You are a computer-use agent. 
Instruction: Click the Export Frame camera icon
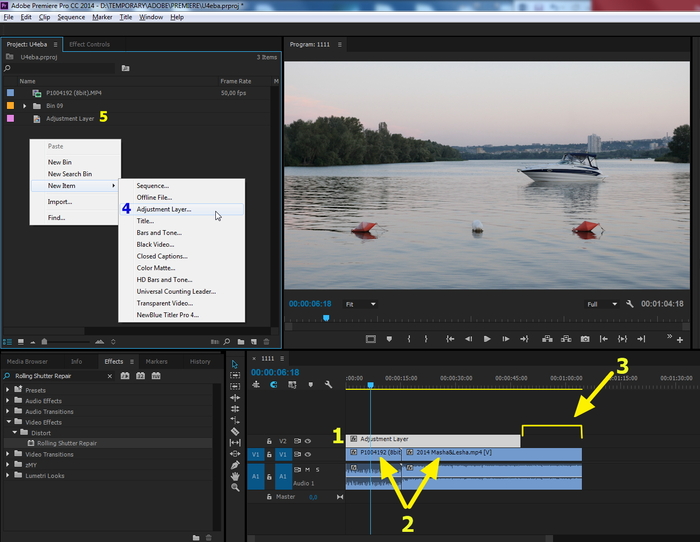(x=584, y=339)
